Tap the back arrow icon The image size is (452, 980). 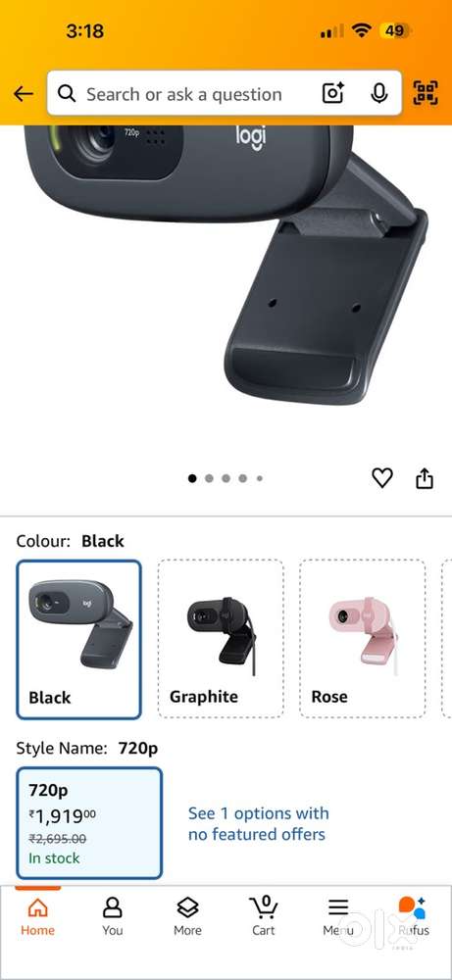click(24, 94)
